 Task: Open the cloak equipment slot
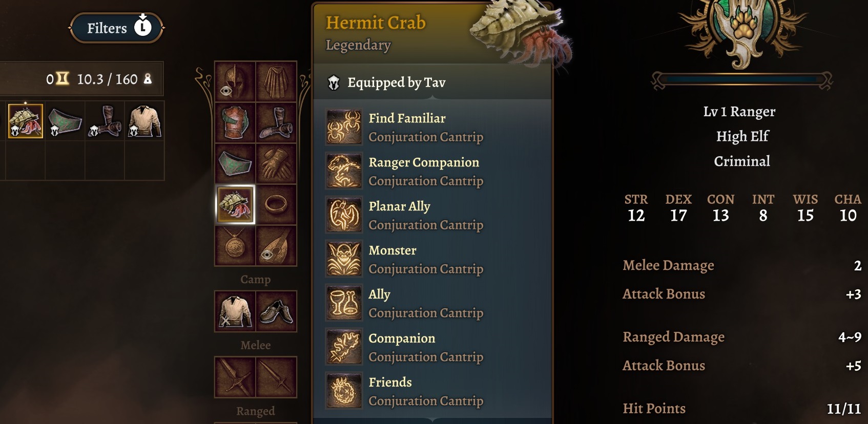(x=276, y=81)
